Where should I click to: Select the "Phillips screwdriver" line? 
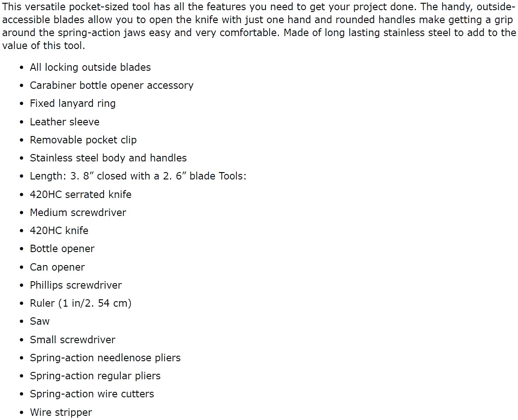point(76,285)
